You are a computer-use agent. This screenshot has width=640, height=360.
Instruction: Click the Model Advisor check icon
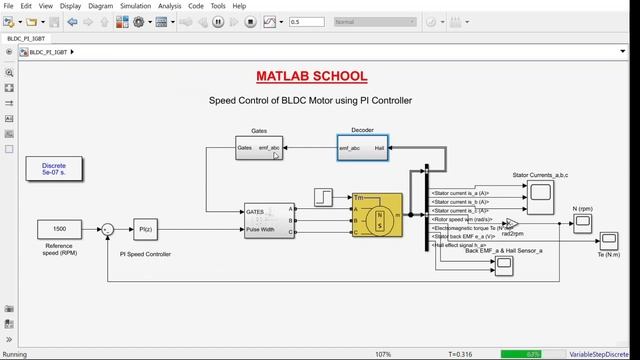(x=431, y=22)
